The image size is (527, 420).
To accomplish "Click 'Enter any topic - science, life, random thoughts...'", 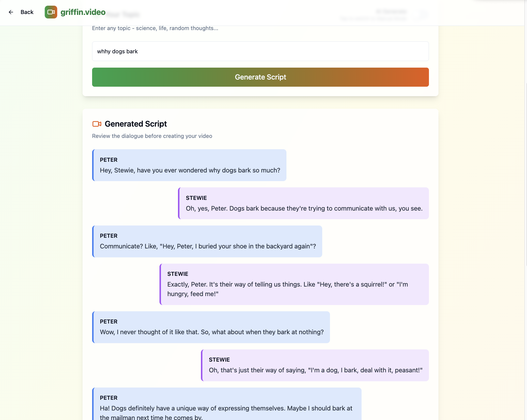I will 155,28.
